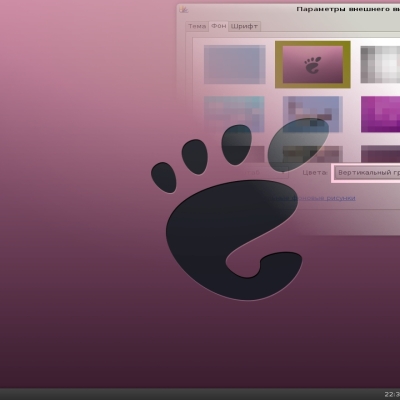Screen dimensions: 400x400
Task: Open the Цвета dropdown showing Вертикальный градиент
Action: (x=367, y=173)
